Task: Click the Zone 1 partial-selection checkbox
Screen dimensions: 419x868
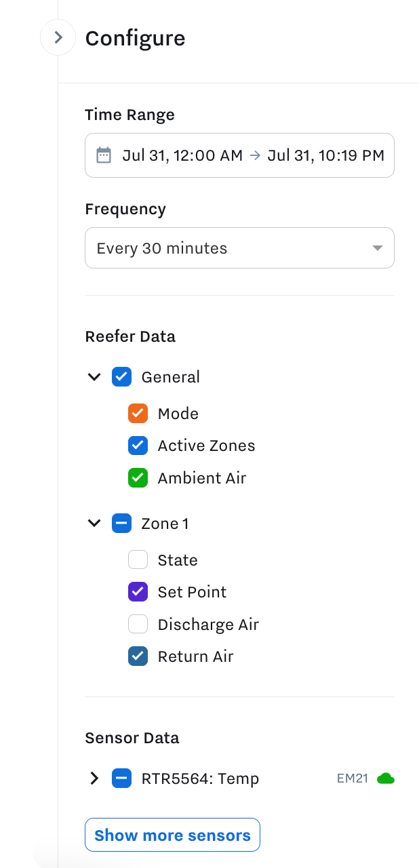Action: coord(121,523)
